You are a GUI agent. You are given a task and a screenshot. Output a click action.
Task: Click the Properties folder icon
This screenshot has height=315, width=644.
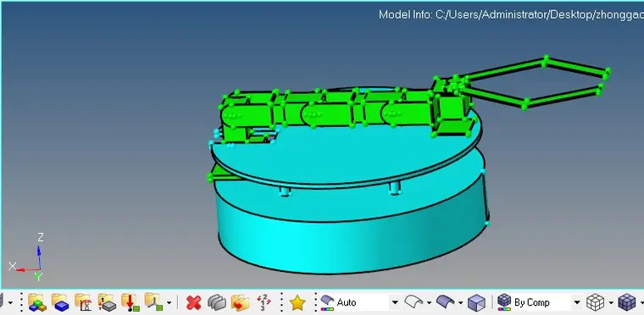[x=107, y=302]
